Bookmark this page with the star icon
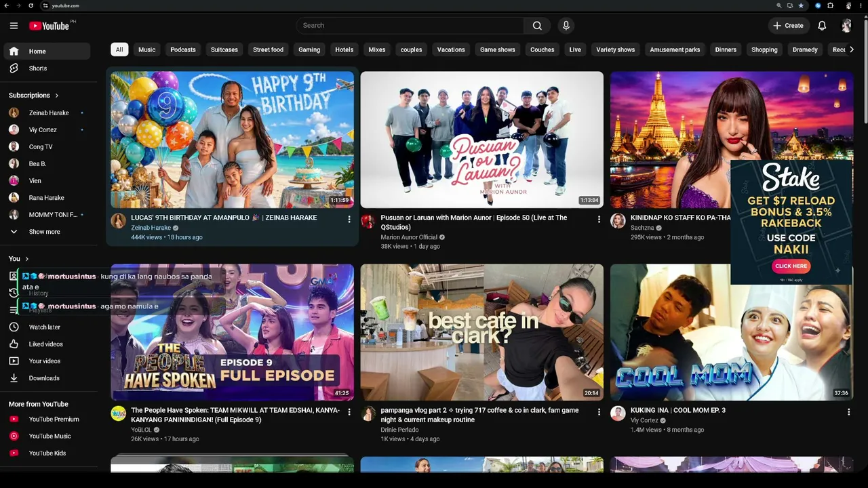This screenshot has width=868, height=488. pyautogui.click(x=801, y=5)
